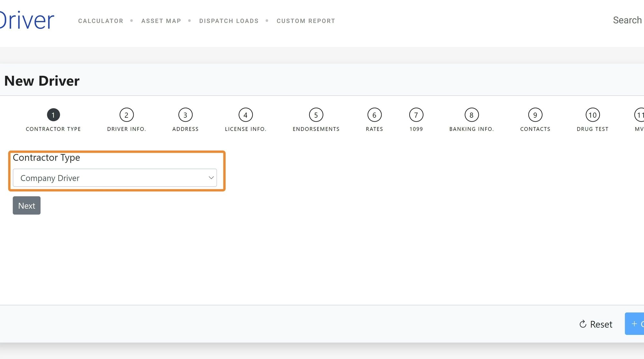Click the Reset button
The height and width of the screenshot is (359, 644).
(x=596, y=324)
